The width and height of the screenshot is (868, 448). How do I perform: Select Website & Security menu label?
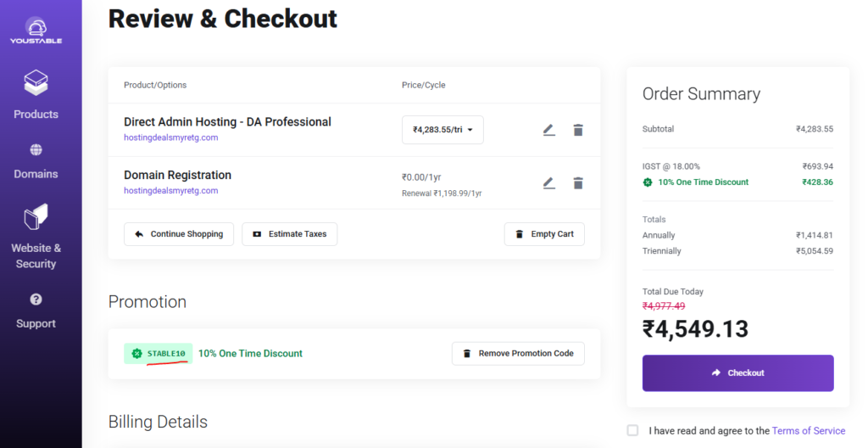point(36,255)
